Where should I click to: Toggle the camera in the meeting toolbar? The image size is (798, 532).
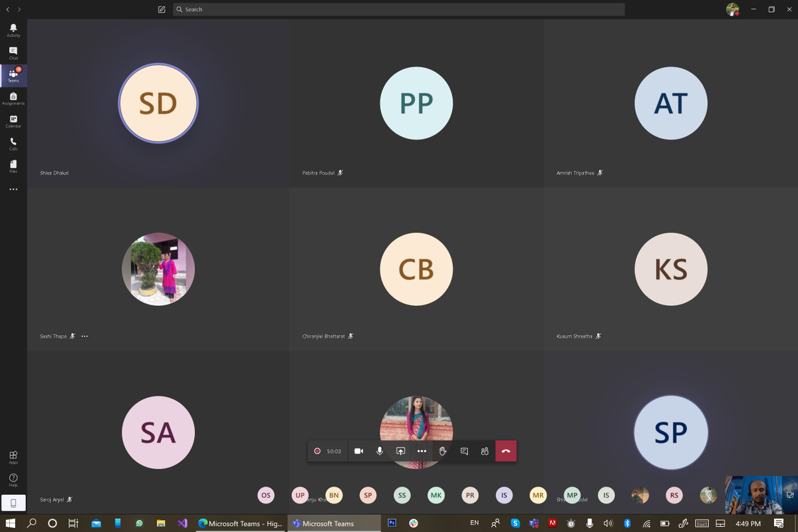tap(358, 451)
